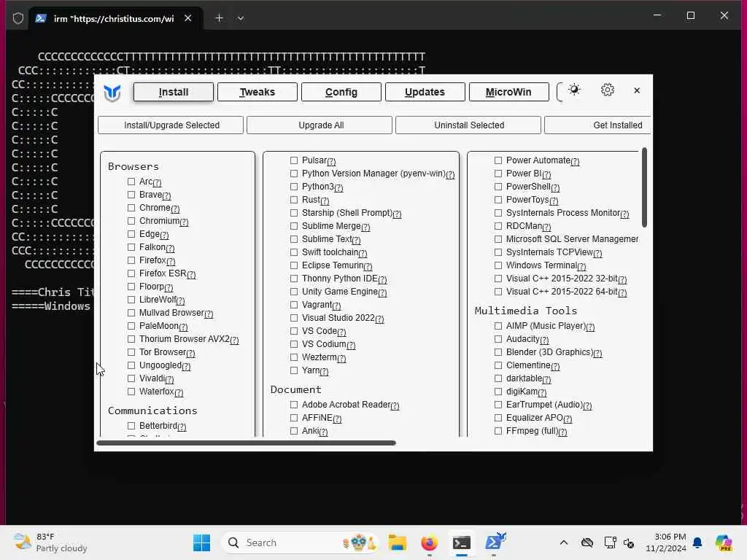This screenshot has height=560, width=747.
Task: Add a new terminal tab
Action: 219,18
